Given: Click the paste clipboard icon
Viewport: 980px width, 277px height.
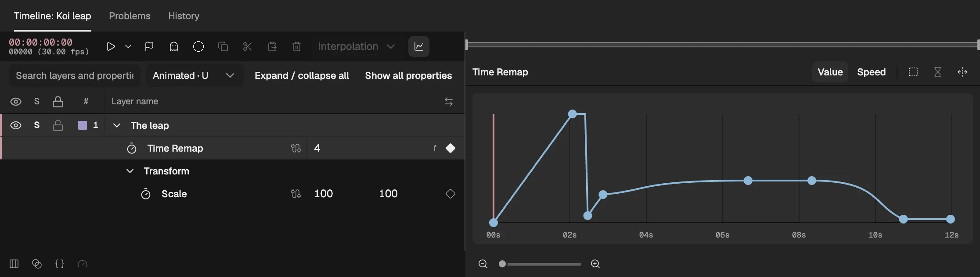Looking at the screenshot, I should click(x=272, y=46).
